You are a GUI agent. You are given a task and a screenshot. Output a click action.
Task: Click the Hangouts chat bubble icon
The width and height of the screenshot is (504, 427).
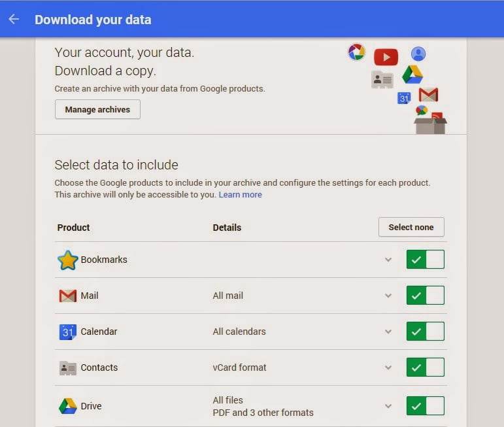pyautogui.click(x=422, y=111)
